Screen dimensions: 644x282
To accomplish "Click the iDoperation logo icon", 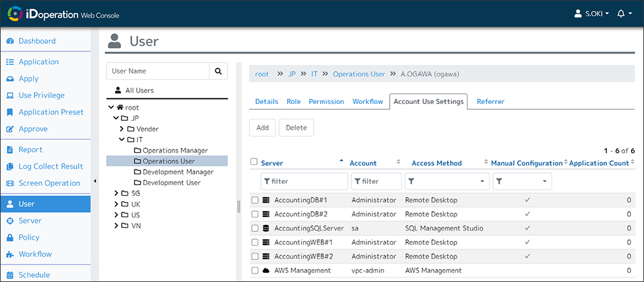I will (14, 14).
